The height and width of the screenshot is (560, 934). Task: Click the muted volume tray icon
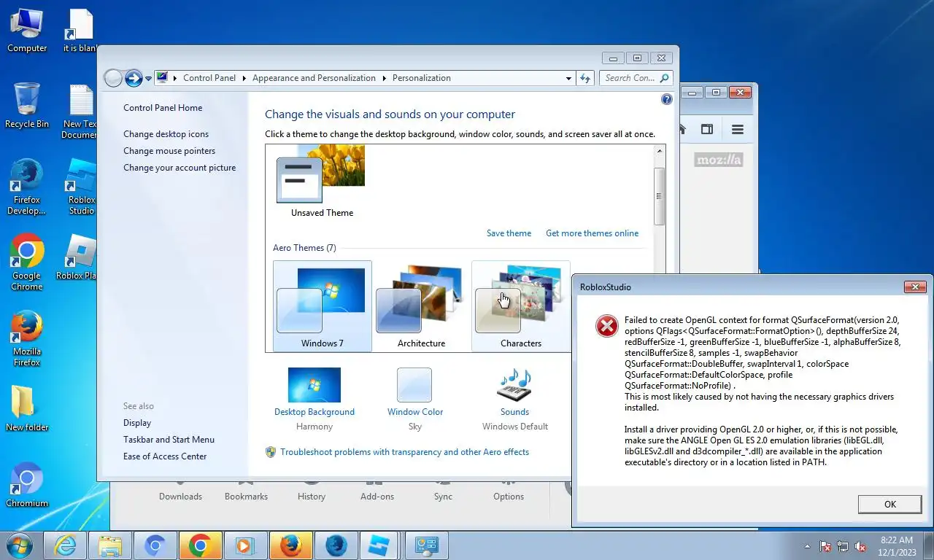(x=860, y=545)
